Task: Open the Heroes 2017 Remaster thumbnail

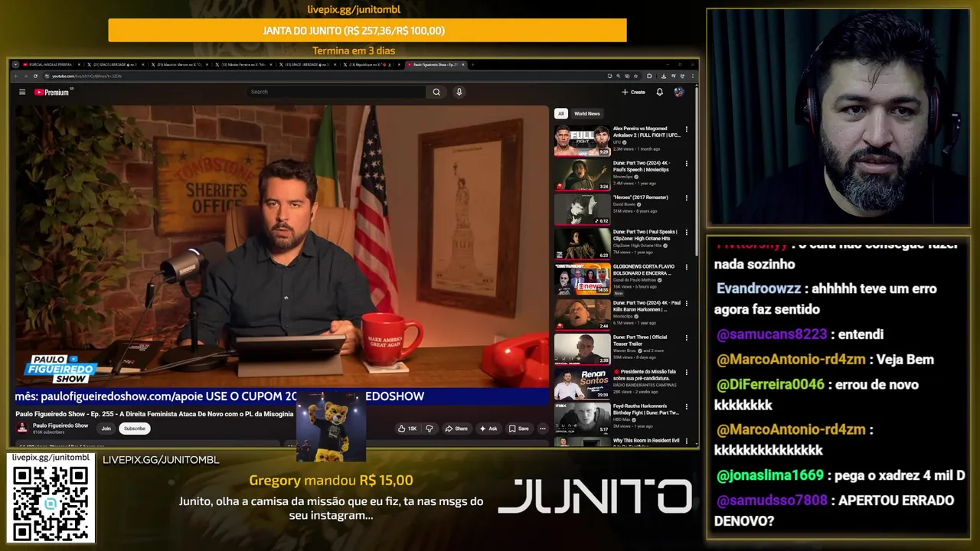Action: pyautogui.click(x=582, y=210)
